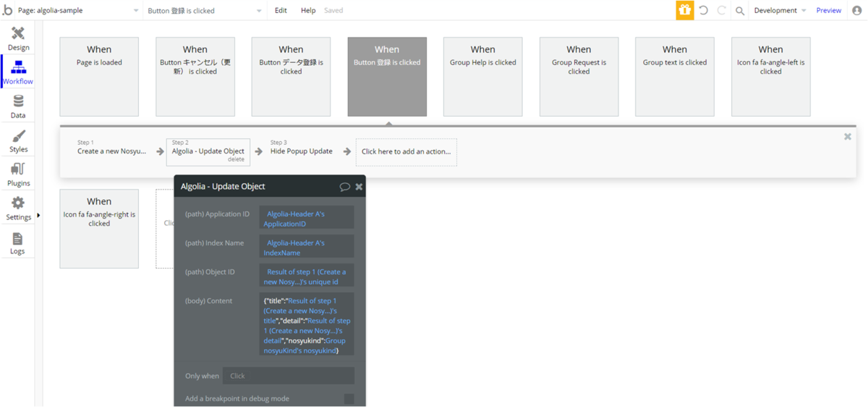Click delete link under Step 2
The width and height of the screenshot is (868, 407).
tap(236, 159)
